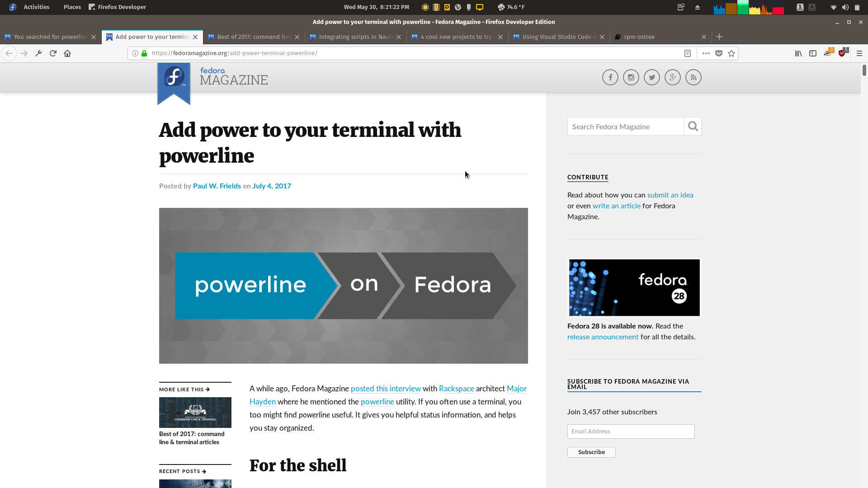Visit Fedora Magazine's Instagram page
The height and width of the screenshot is (488, 868).
[x=631, y=77]
